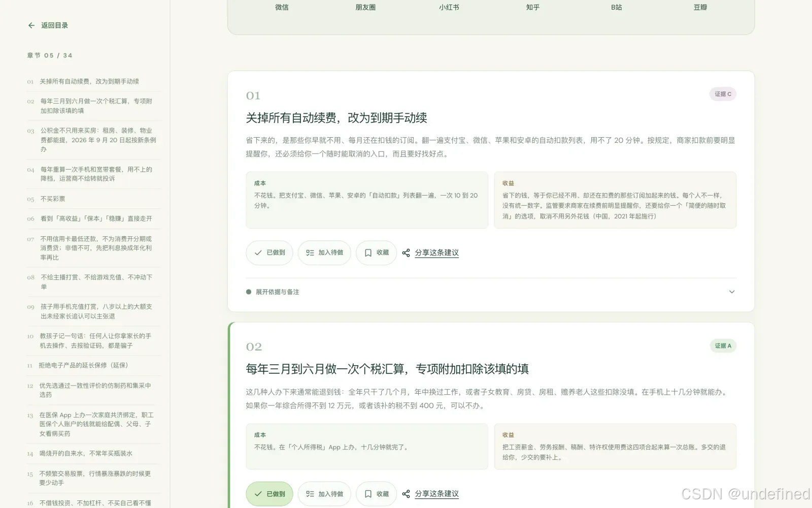Click 分享这条建议 link in card 02
The image size is (812, 508).
coord(436,494)
